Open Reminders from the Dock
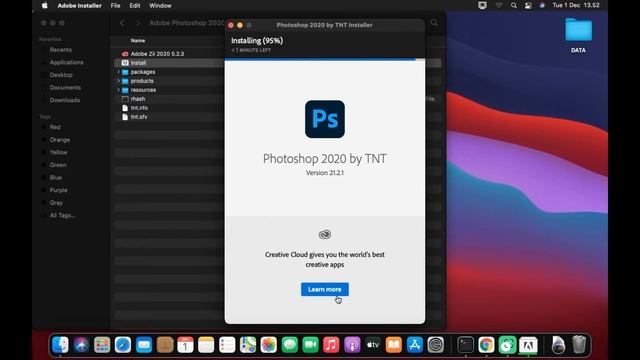Image resolution: width=640 pixels, height=360 pixels. (227, 345)
